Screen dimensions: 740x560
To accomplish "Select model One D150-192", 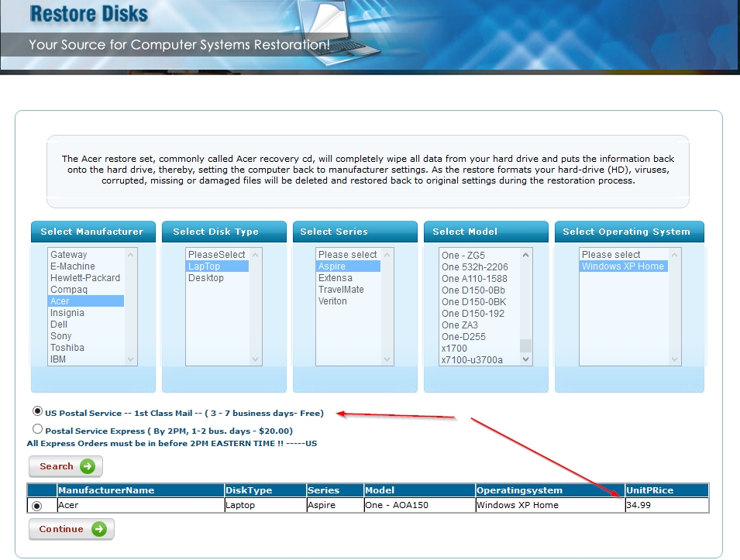I will click(479, 314).
